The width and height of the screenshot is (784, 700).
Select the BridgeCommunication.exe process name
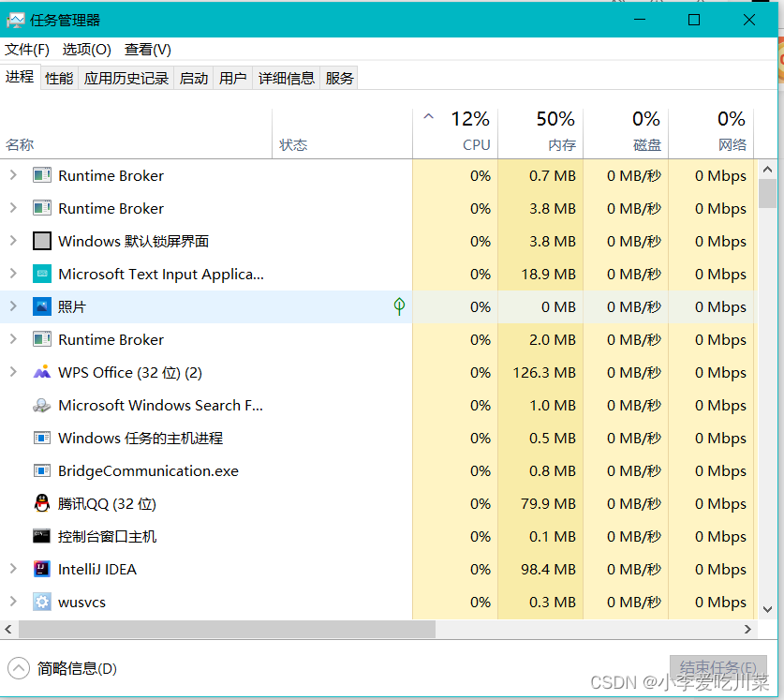148,470
